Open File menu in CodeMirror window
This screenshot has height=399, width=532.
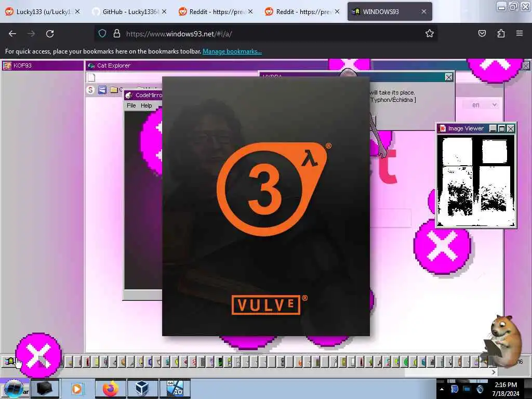131,105
